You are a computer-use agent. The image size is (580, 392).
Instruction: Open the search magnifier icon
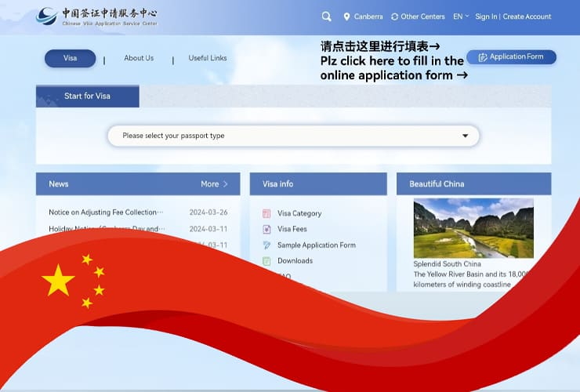click(x=326, y=16)
